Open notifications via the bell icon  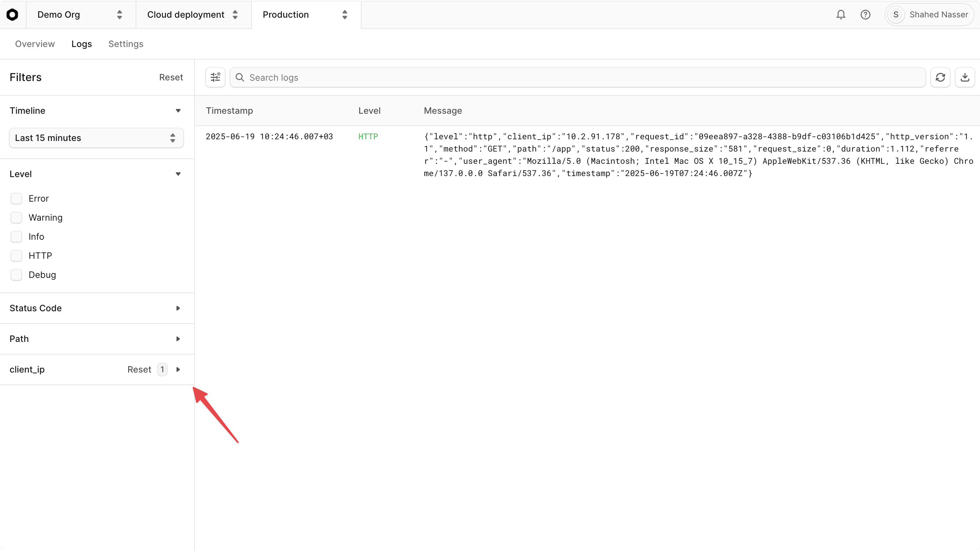tap(841, 14)
